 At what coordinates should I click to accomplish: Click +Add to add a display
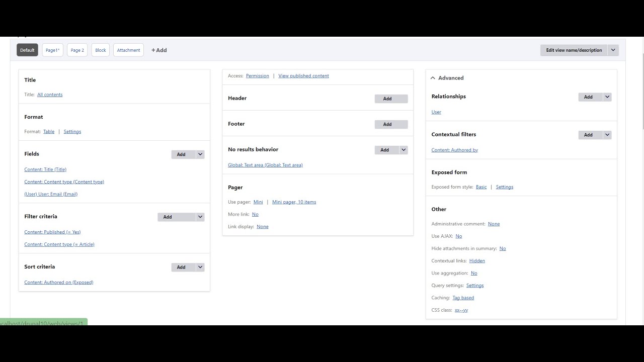159,50
